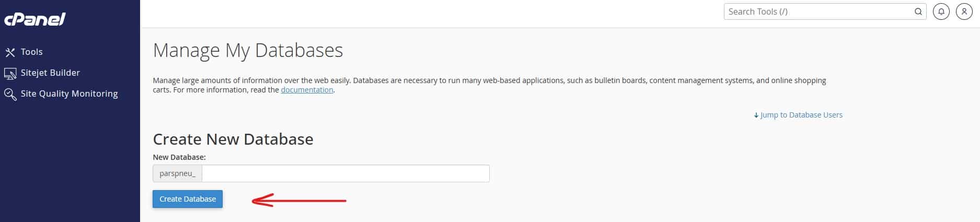Click the Manage My Databases heading
Viewport: 980px width, 222px height.
[248, 50]
